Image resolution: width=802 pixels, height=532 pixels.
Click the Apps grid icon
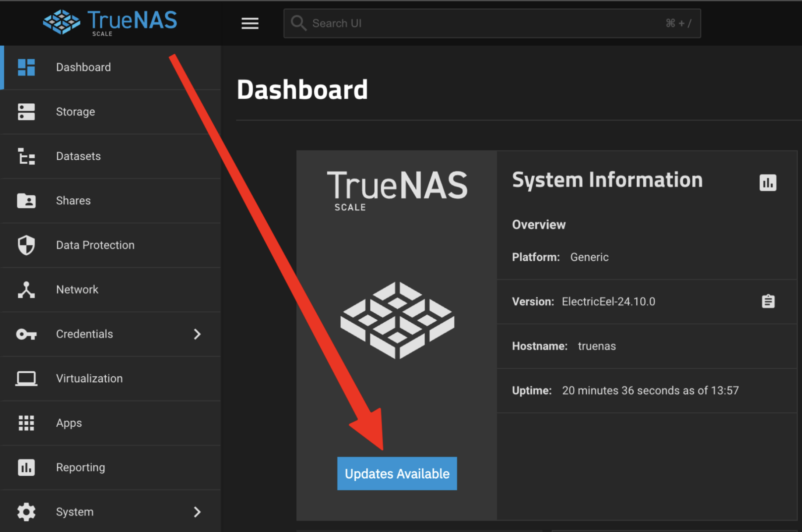pos(26,423)
